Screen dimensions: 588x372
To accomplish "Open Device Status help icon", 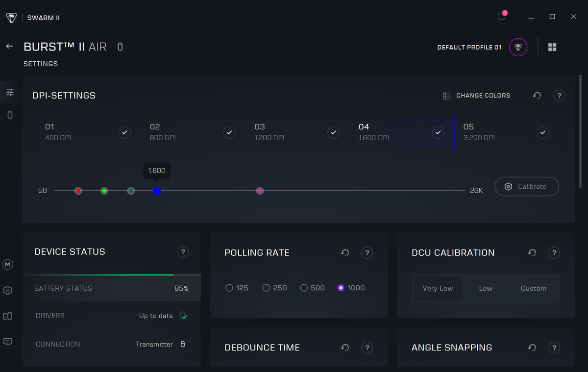I will click(x=183, y=252).
